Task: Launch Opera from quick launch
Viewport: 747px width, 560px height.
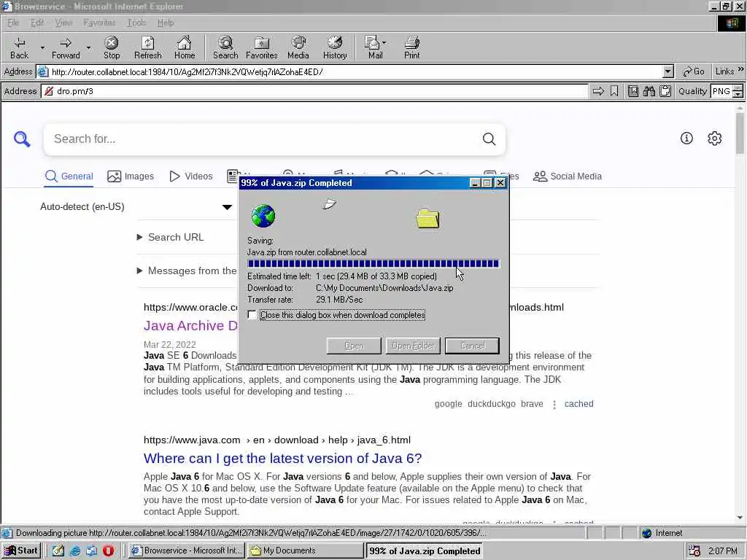Action: [x=108, y=551]
